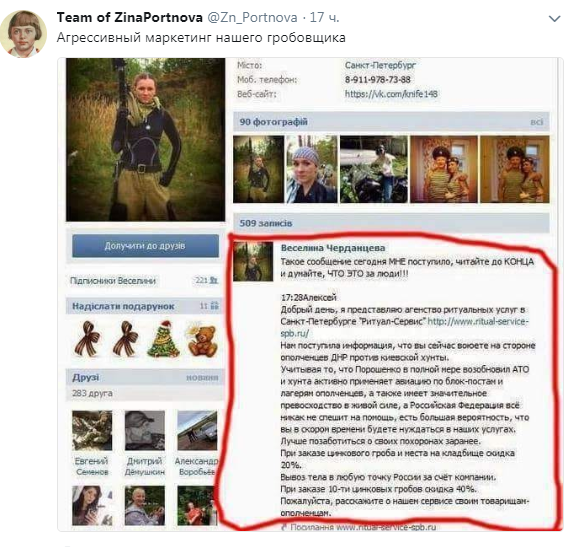The image size is (572, 547).
Task: Open the vk.com/knife148 website link
Action: coord(391,94)
